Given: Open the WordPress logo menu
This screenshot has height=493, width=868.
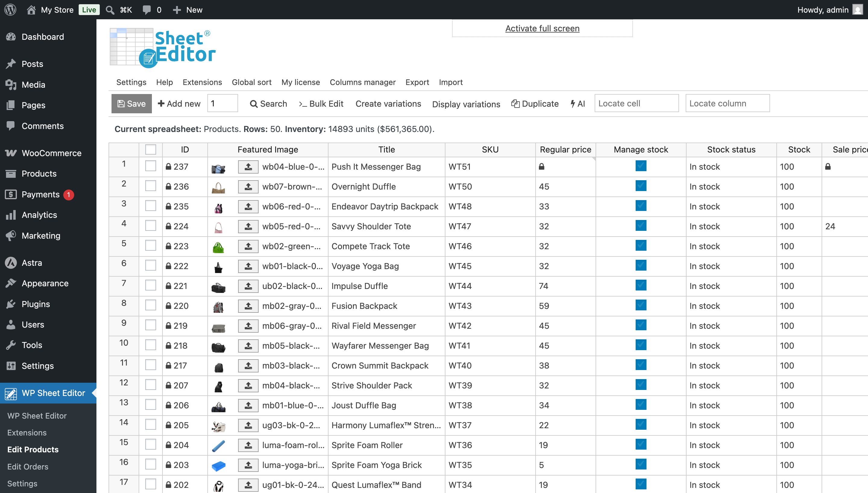Looking at the screenshot, I should [11, 9].
